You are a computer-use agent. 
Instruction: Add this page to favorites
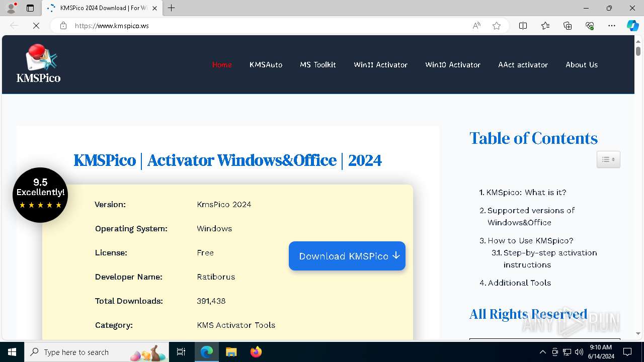click(497, 26)
